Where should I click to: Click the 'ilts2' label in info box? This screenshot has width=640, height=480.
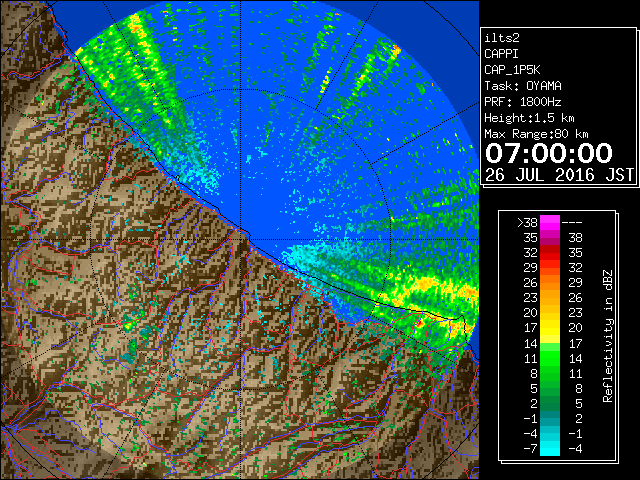(502, 38)
